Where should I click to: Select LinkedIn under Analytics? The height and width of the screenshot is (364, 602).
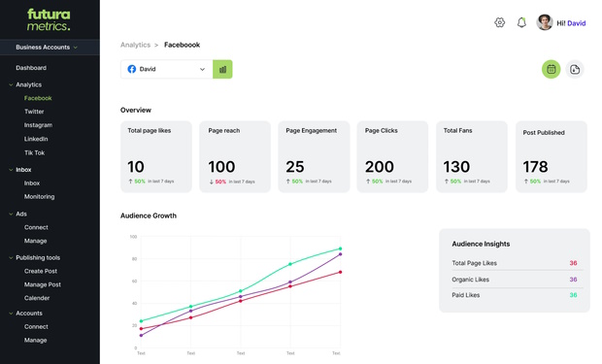click(36, 139)
